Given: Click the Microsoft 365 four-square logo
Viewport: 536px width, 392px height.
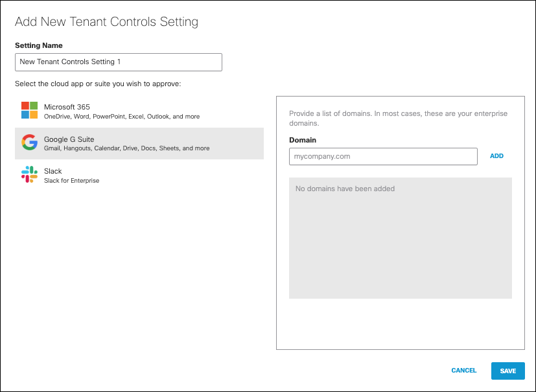Looking at the screenshot, I should pos(29,110).
